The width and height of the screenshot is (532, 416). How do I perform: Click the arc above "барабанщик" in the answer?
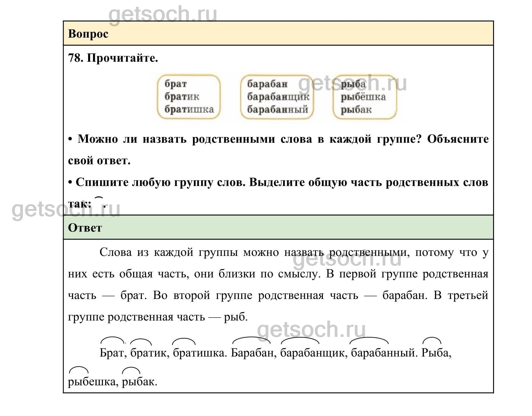[300, 340]
